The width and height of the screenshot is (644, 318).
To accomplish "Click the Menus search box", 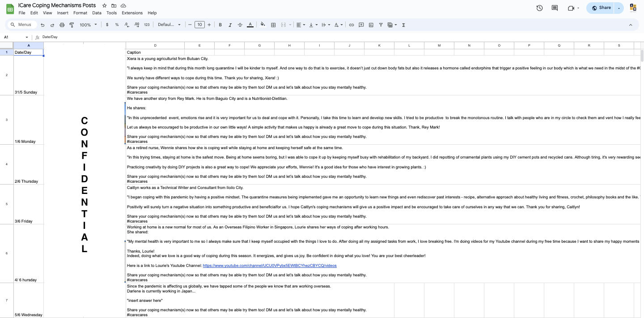I will 21,25.
